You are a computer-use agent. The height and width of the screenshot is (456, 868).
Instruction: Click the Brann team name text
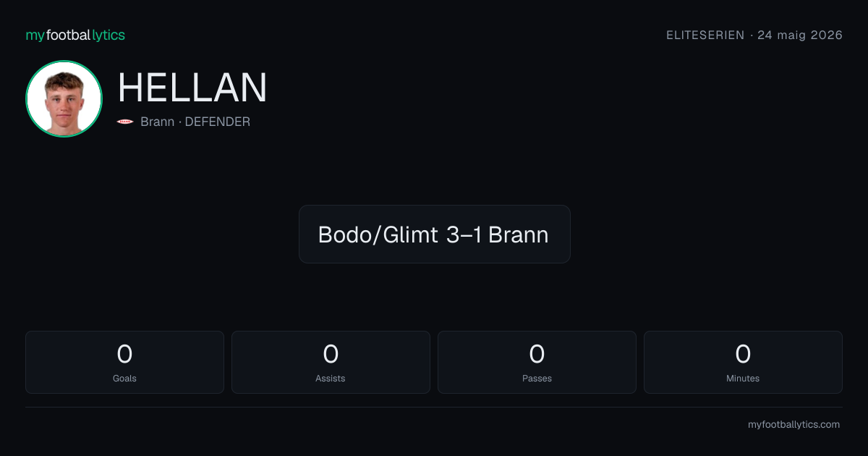click(x=157, y=122)
